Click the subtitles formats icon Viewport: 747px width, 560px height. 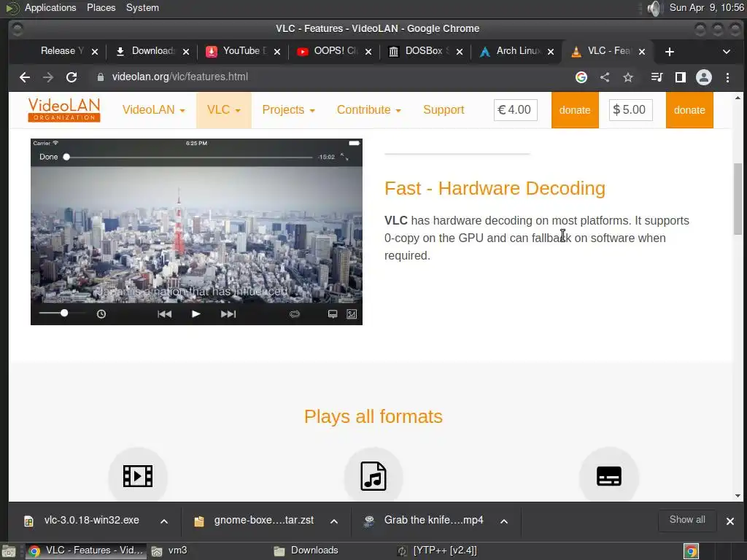(609, 475)
